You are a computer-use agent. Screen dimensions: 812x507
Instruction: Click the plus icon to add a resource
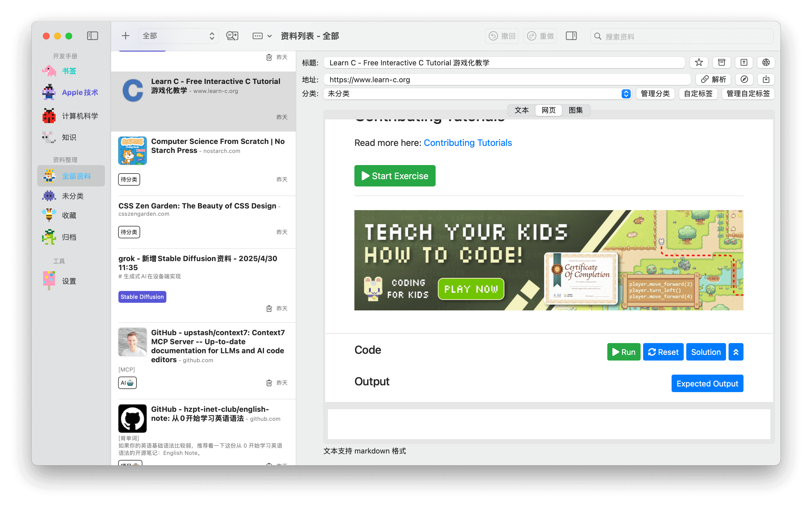coord(125,36)
